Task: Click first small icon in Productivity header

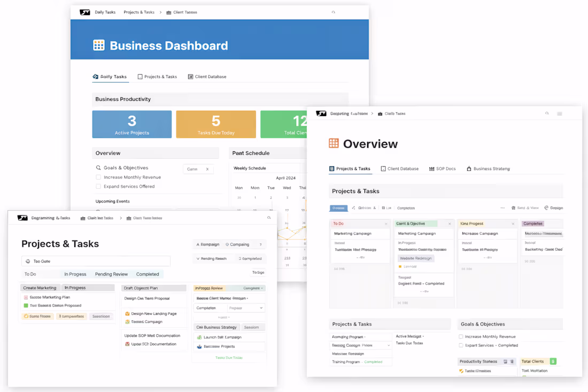Action: (505, 362)
